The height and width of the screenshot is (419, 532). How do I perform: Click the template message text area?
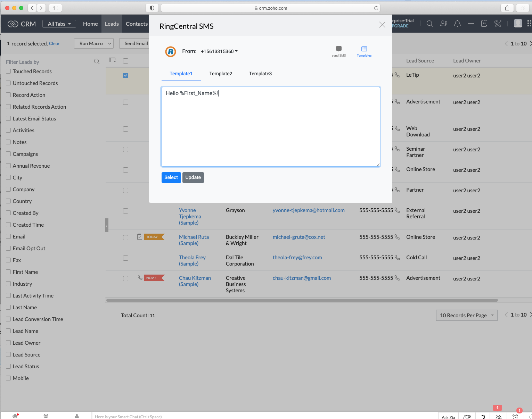[x=271, y=127]
